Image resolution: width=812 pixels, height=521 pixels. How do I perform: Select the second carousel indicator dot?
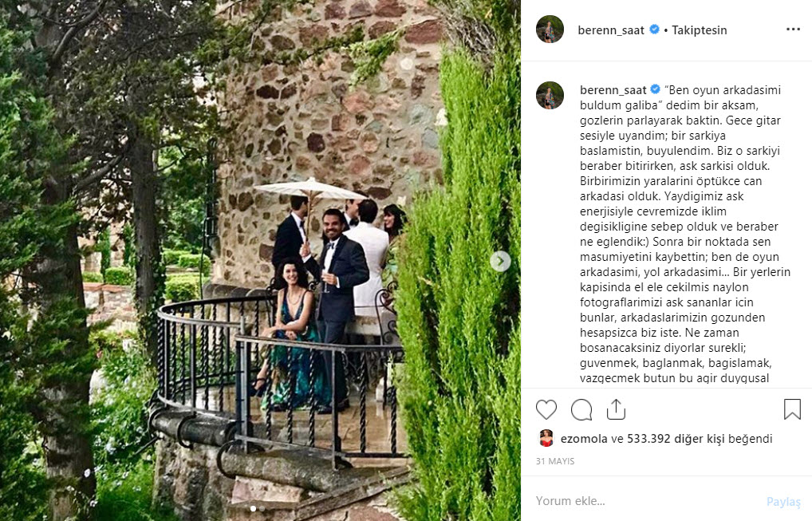[x=262, y=508]
